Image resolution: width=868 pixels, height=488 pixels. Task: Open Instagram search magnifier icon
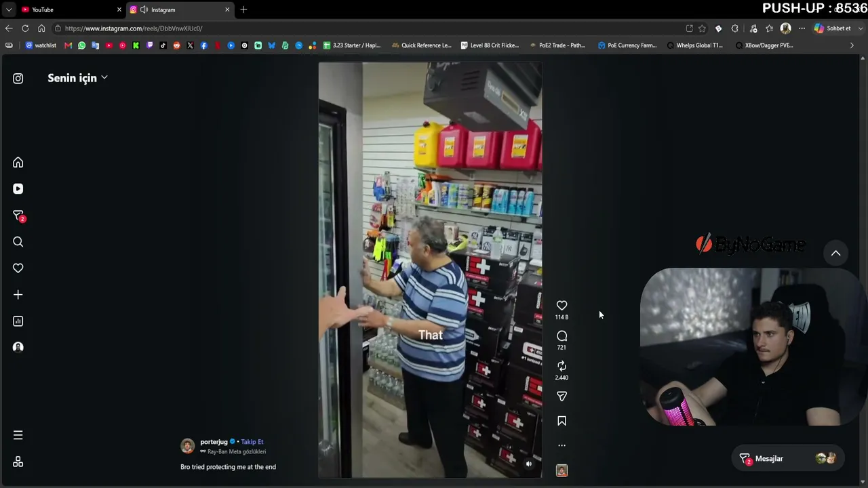pos(18,242)
